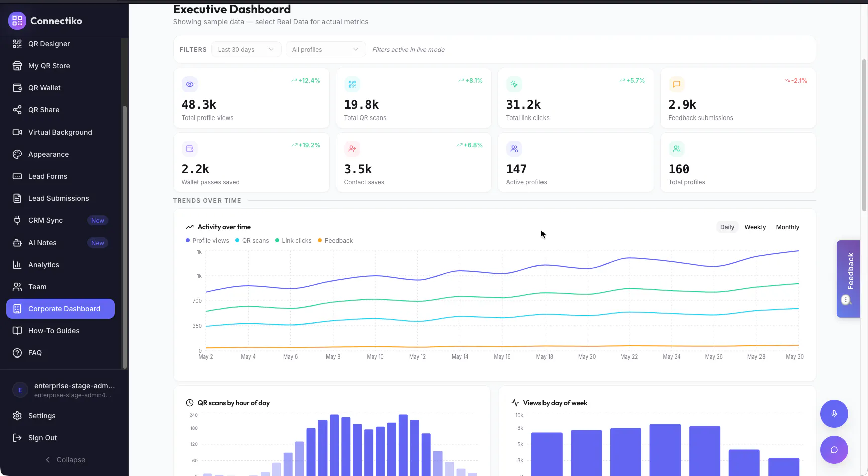Click the 19.8k Total QR scans value
Image resolution: width=868 pixels, height=476 pixels.
point(361,105)
